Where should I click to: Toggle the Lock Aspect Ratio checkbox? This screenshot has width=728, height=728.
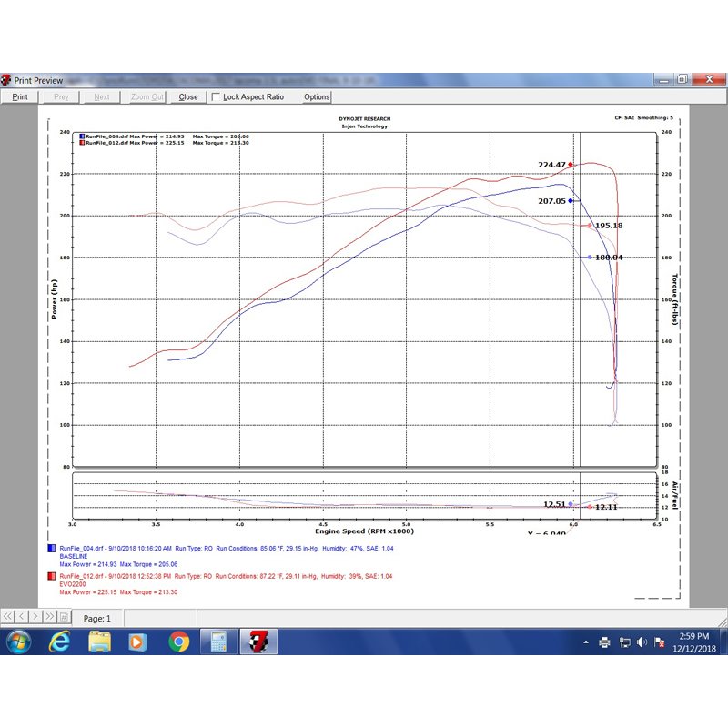pos(216,96)
